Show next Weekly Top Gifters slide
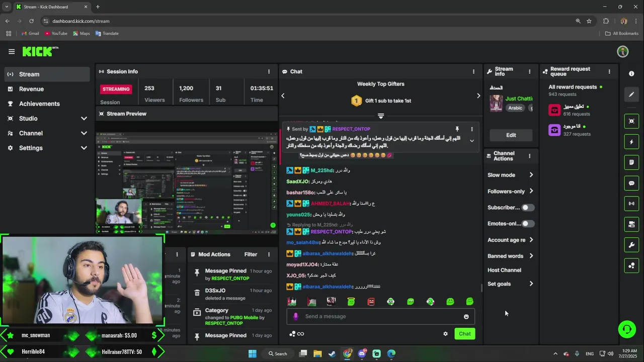This screenshot has height=362, width=644. (478, 96)
